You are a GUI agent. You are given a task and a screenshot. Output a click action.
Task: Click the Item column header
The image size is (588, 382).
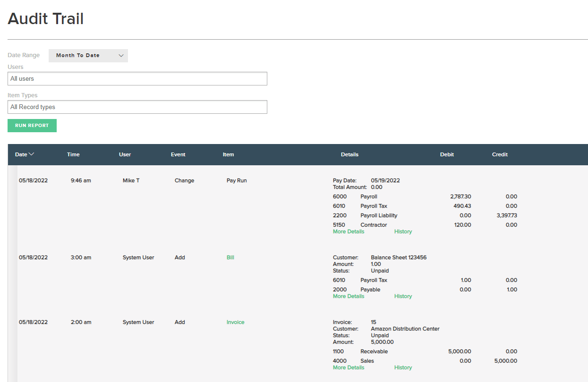click(x=228, y=154)
